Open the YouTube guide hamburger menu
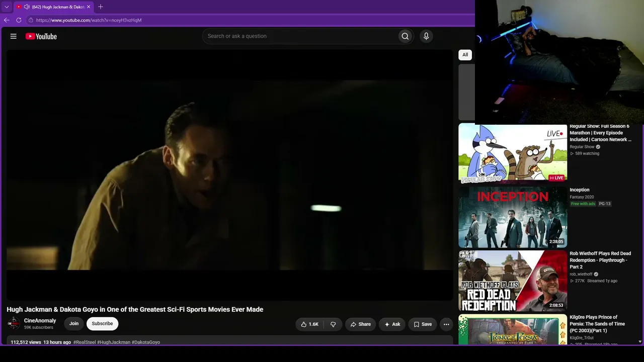 pos(14,36)
